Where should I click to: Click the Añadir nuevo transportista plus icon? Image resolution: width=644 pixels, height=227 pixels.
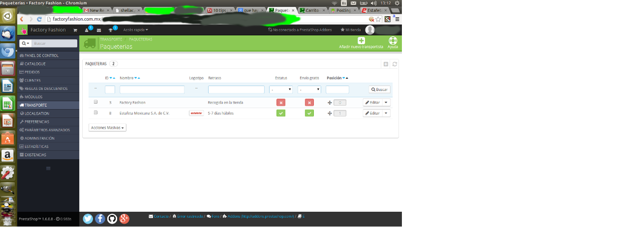click(x=361, y=41)
